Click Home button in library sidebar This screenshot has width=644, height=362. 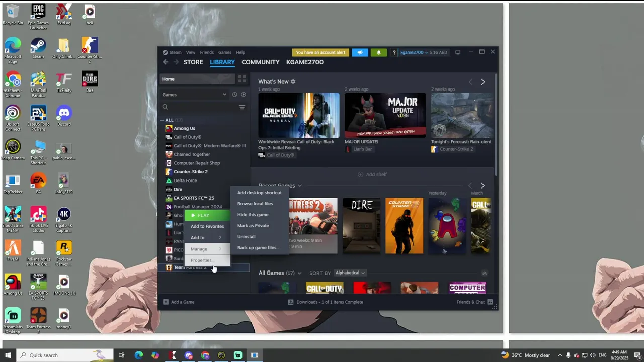[x=198, y=79]
